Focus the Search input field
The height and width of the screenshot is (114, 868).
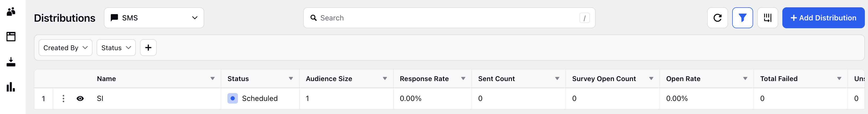pyautogui.click(x=449, y=18)
